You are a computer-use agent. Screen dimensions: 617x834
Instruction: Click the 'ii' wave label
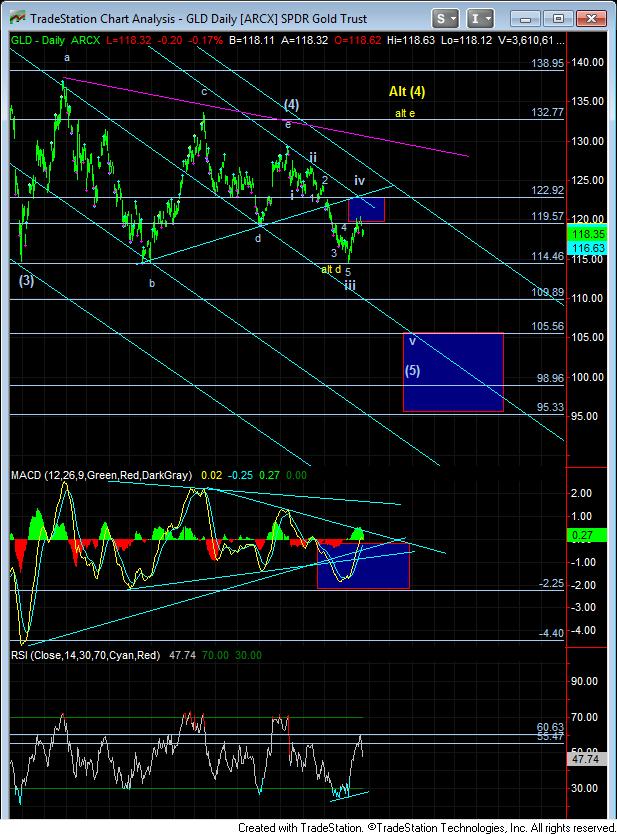coord(313,157)
